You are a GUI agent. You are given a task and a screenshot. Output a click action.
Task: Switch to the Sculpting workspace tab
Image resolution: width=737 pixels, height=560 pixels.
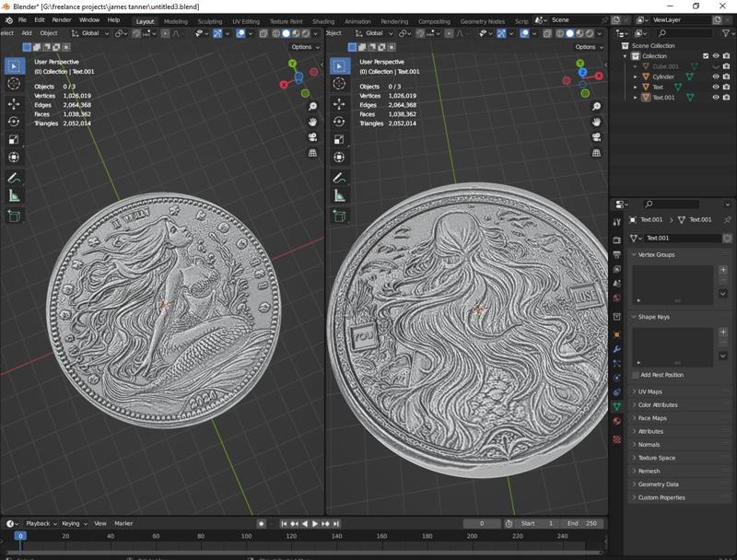[x=209, y=20]
